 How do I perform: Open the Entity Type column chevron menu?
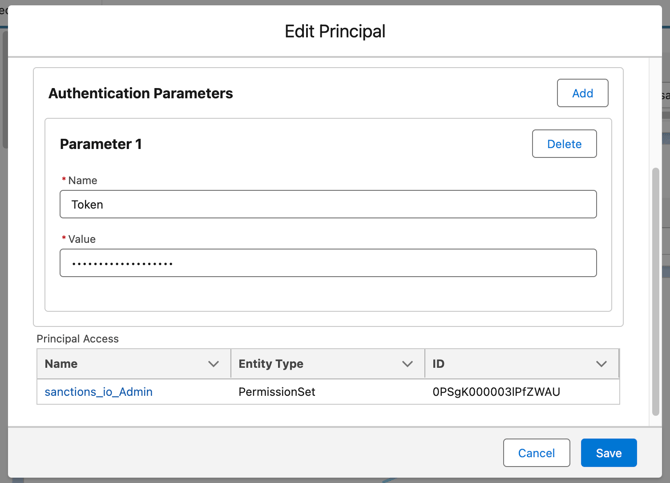click(x=407, y=364)
